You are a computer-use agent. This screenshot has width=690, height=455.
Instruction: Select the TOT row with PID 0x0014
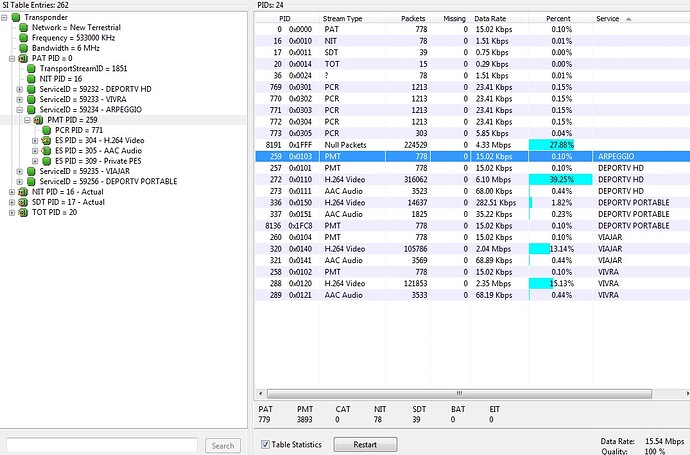pyautogui.click(x=473, y=64)
